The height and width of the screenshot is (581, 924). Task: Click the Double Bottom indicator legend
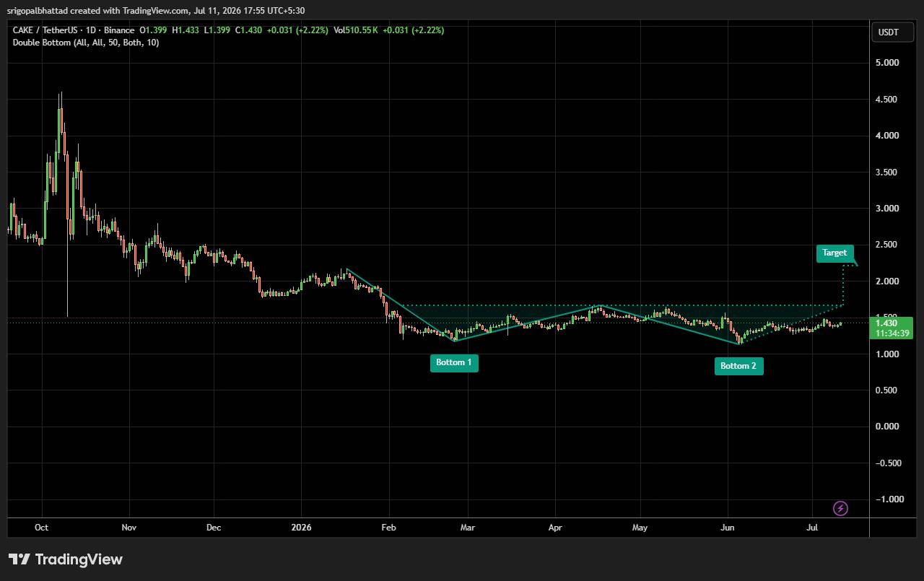(86, 43)
